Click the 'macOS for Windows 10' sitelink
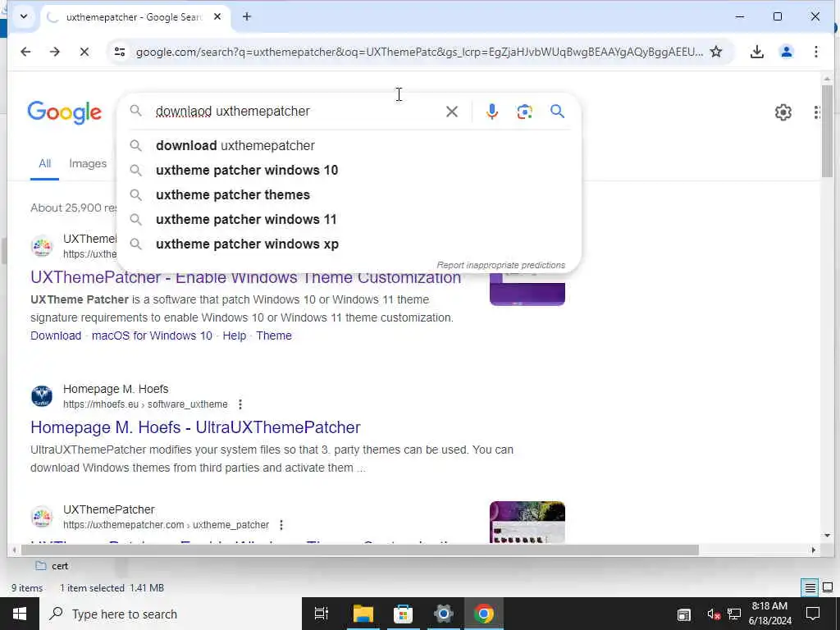This screenshot has height=630, width=840. pos(152,336)
